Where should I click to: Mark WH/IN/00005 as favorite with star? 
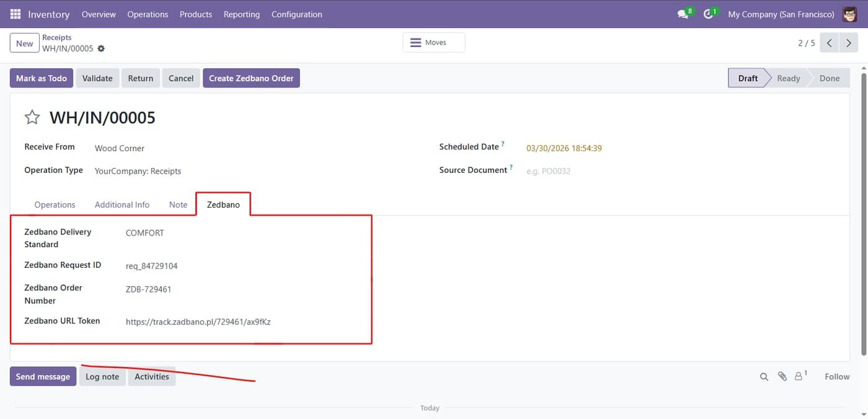click(x=32, y=117)
